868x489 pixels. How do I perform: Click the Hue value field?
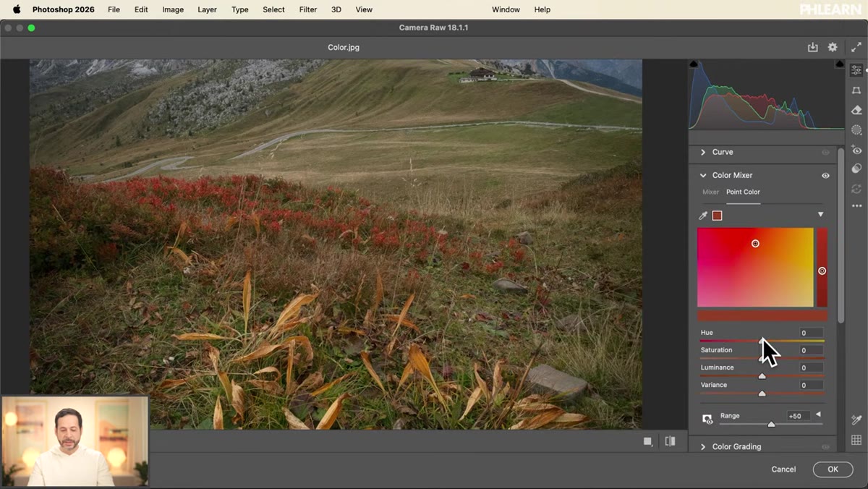(811, 333)
